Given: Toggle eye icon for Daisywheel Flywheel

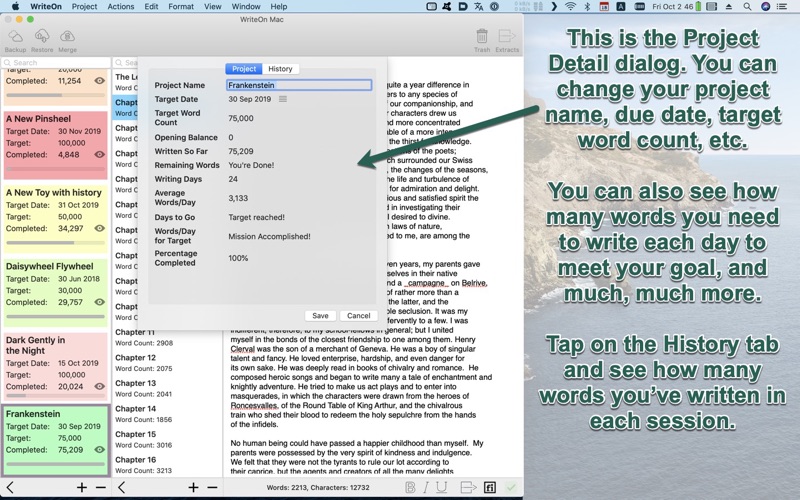Looking at the screenshot, I should (99, 302).
